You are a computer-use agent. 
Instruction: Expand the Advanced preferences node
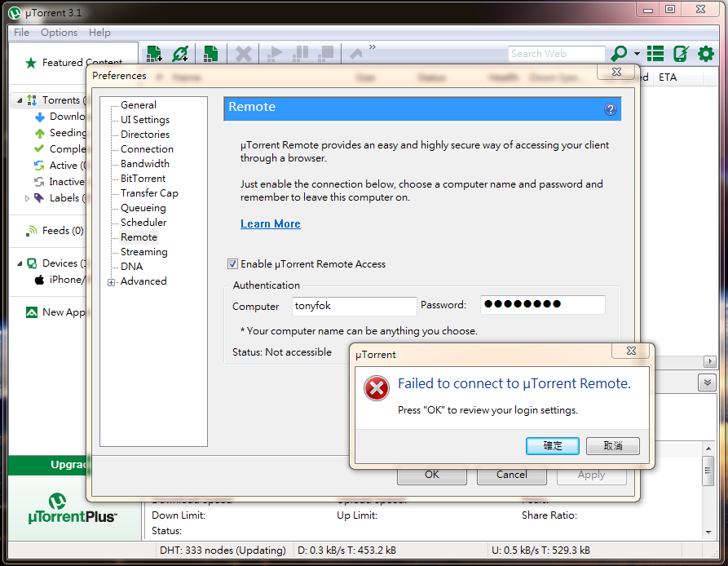pyautogui.click(x=111, y=282)
